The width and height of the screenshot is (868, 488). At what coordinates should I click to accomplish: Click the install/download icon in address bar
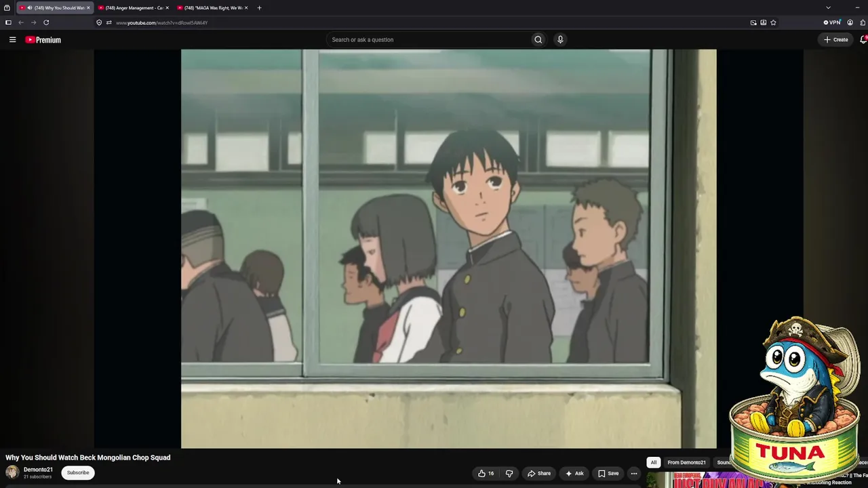pos(764,22)
